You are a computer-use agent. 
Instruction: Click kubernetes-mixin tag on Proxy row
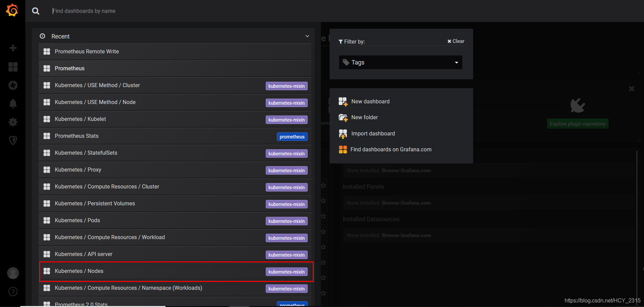click(286, 171)
